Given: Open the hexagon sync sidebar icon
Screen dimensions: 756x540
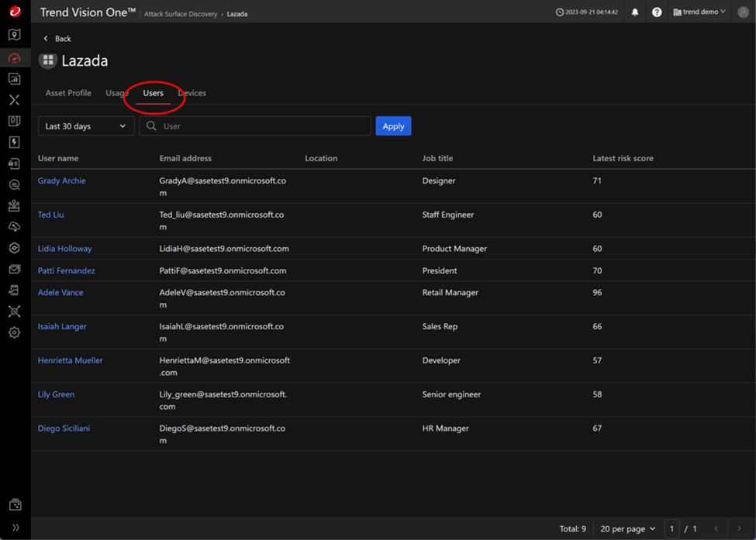Looking at the screenshot, I should pyautogui.click(x=15, y=248).
